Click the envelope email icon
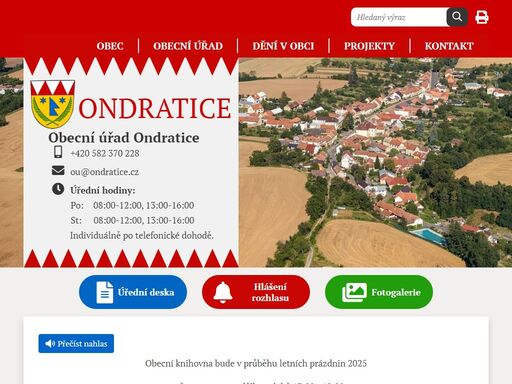This screenshot has height=384, width=512. pos(58,170)
